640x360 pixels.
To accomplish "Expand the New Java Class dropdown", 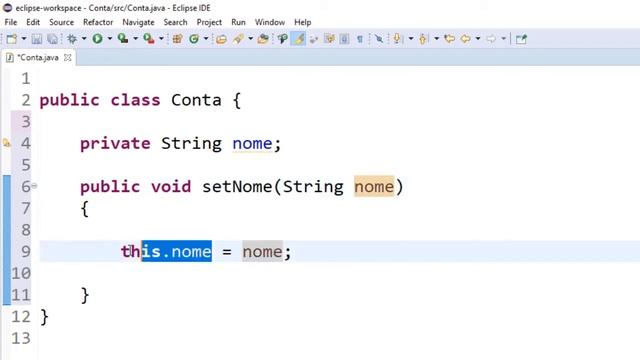I will [x=206, y=39].
